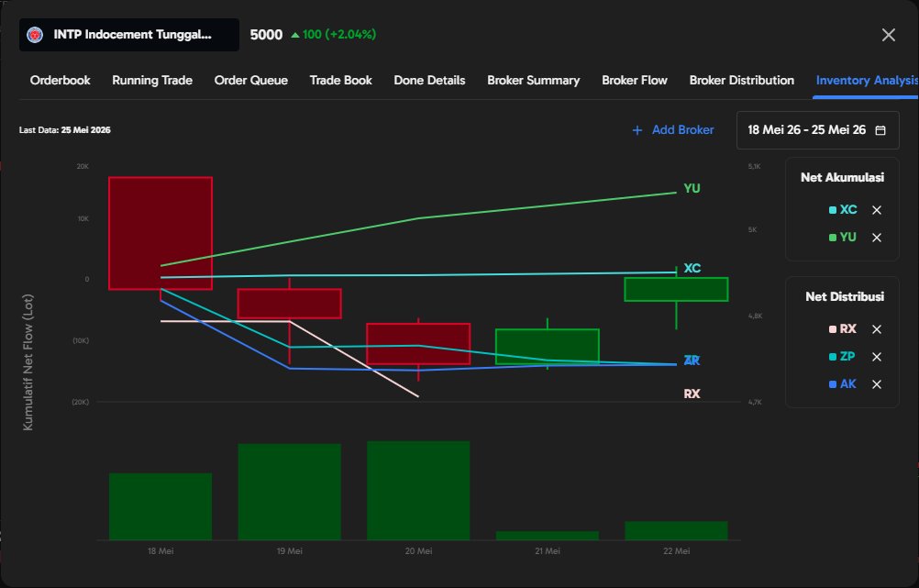The image size is (919, 588).
Task: Click the RX line label on chart
Action: click(x=692, y=394)
